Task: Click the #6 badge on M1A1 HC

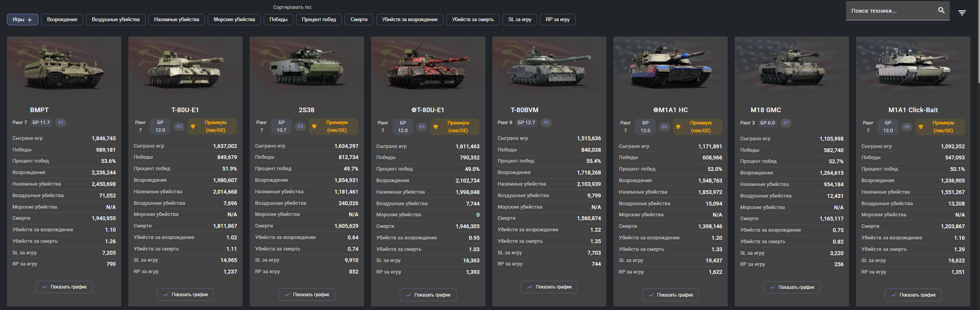Action: coord(664,127)
